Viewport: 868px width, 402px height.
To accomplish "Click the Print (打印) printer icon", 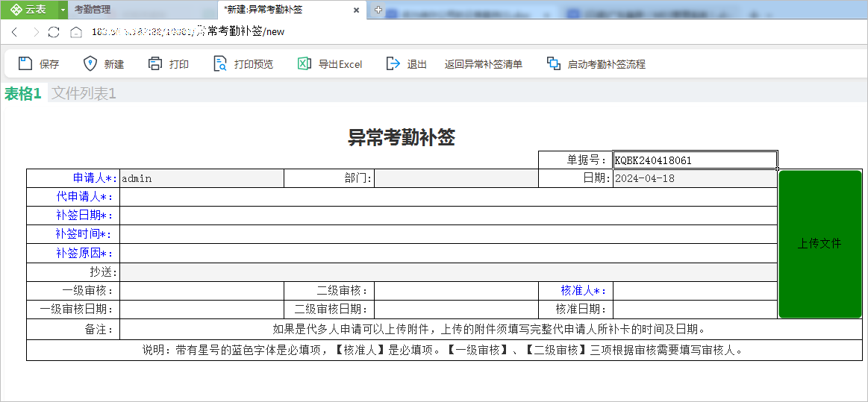I will tap(155, 63).
